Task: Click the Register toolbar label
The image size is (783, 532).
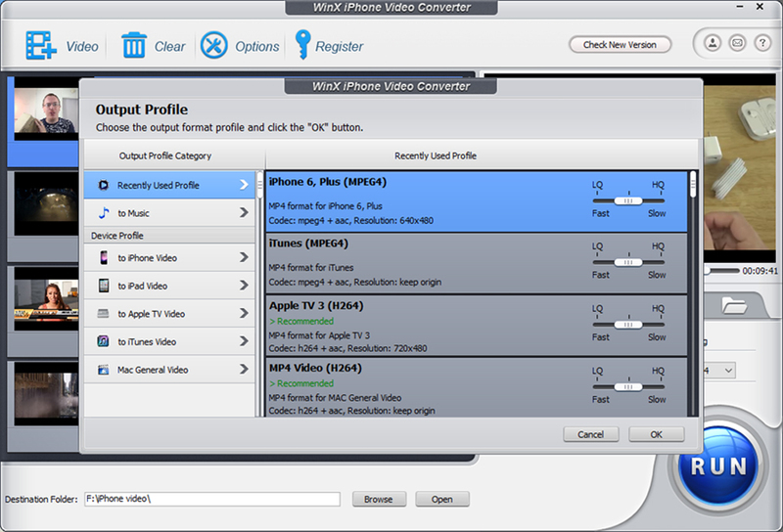Action: (x=339, y=46)
